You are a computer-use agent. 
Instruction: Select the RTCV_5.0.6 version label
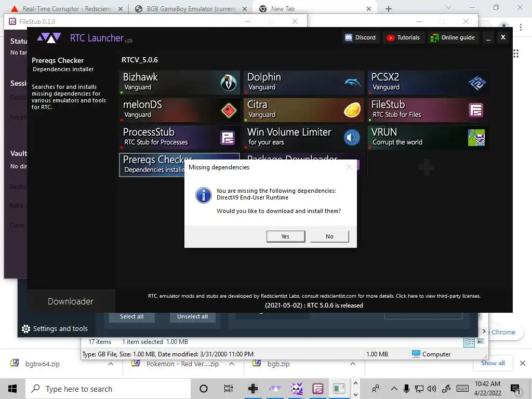point(140,60)
